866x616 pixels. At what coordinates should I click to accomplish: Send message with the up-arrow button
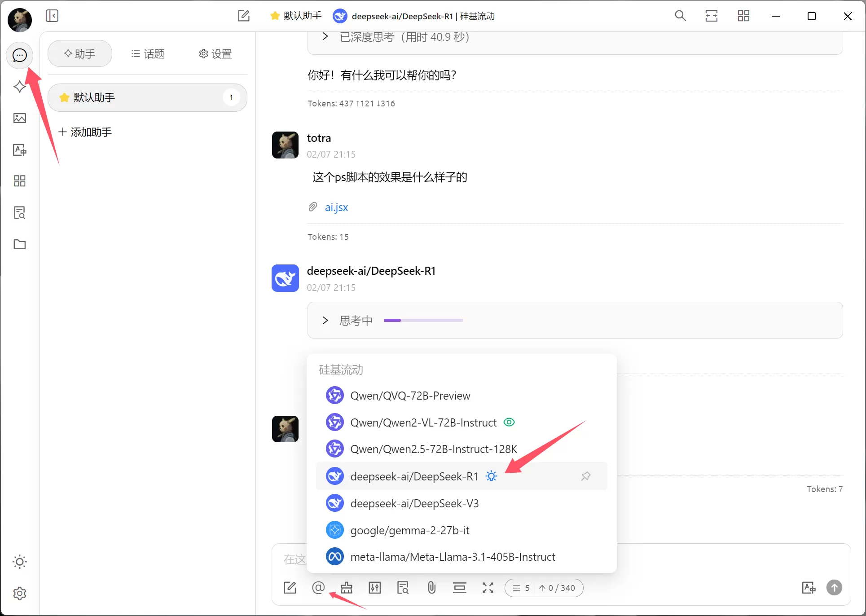pyautogui.click(x=835, y=588)
